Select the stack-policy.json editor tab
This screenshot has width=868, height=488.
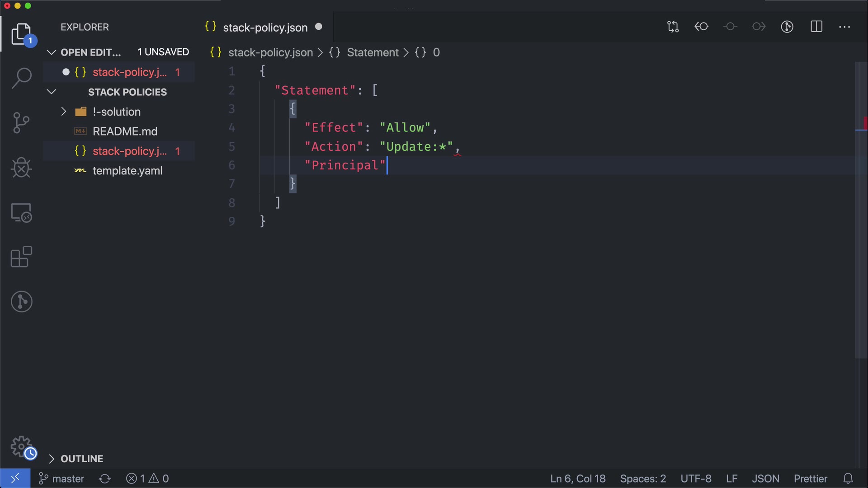click(265, 28)
